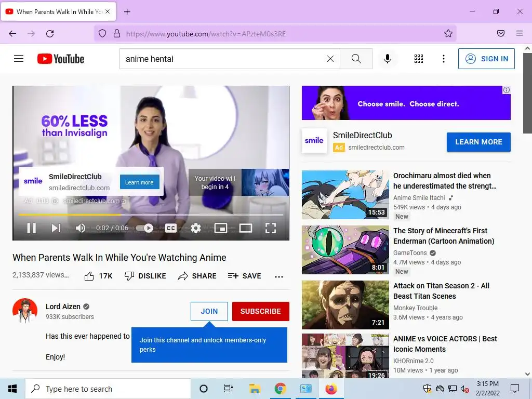Click the red SUBSCRIBE button
Screen dimensions: 532x399
pos(261,311)
